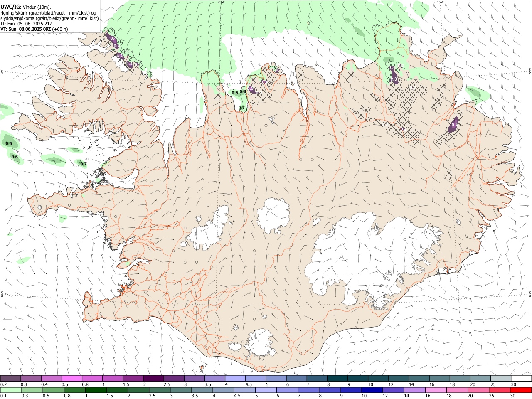Choose the upper scale swatch labeled 1.5
The width and height of the screenshot is (532, 399).
pyautogui.click(x=133, y=378)
